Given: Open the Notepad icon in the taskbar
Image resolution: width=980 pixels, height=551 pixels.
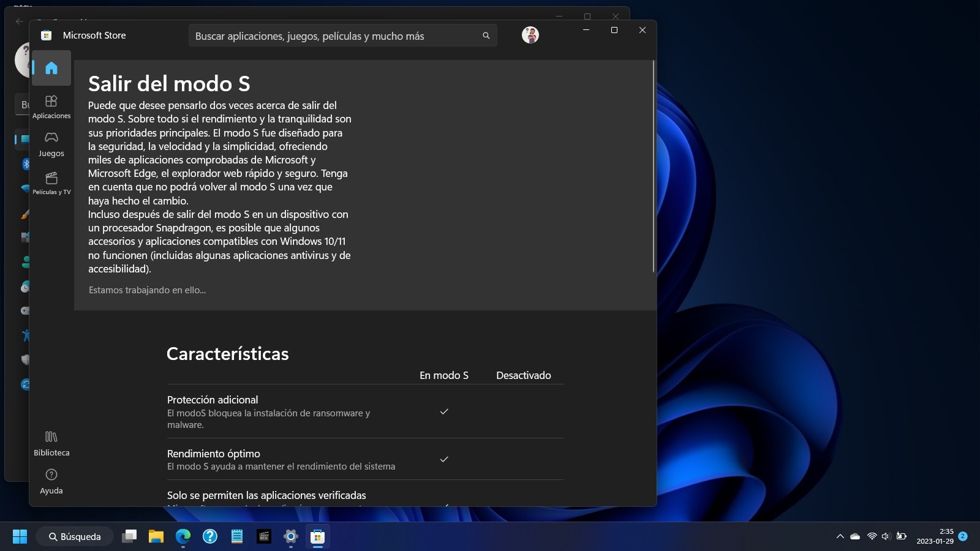Looking at the screenshot, I should pyautogui.click(x=237, y=536).
